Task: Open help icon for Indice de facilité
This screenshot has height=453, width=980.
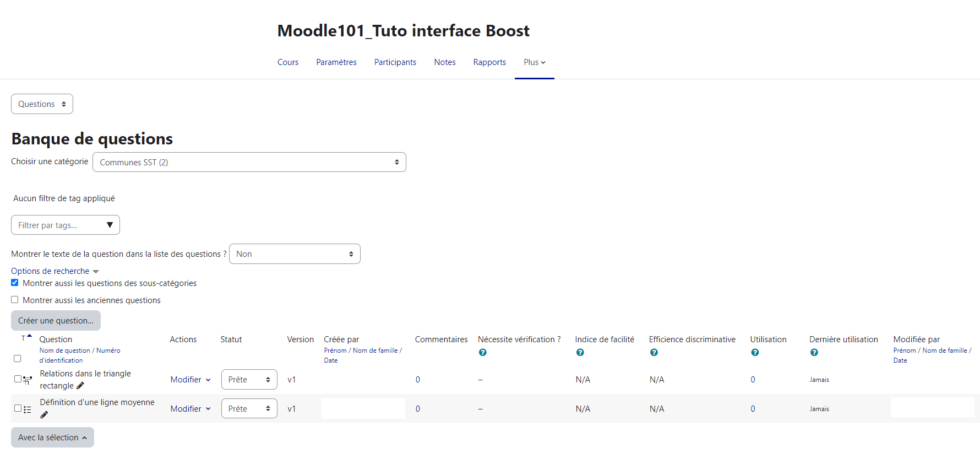Action: (x=580, y=353)
